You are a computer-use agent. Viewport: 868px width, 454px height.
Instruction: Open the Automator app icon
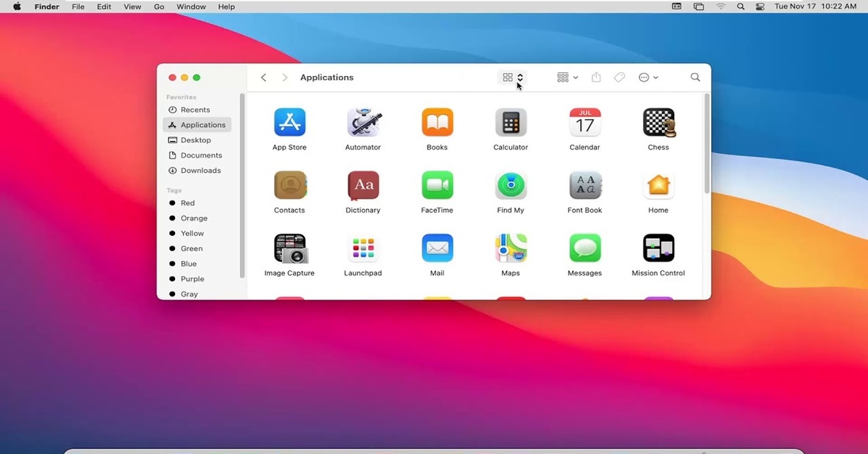[x=363, y=122]
